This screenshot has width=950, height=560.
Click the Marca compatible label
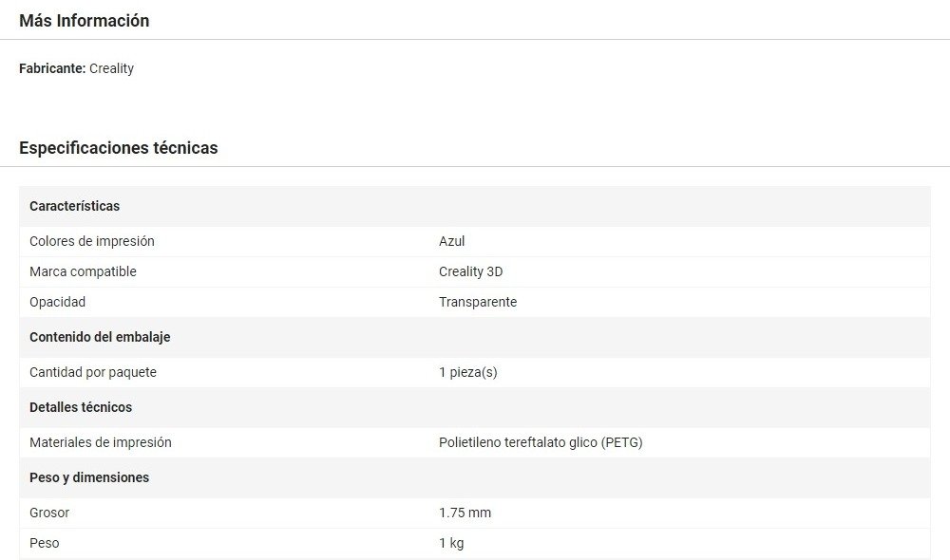83,271
